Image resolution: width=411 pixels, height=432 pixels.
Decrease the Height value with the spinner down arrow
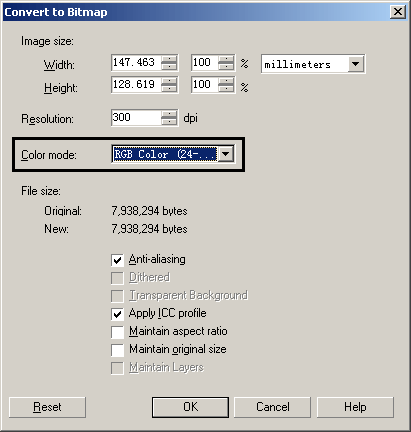tap(169, 88)
